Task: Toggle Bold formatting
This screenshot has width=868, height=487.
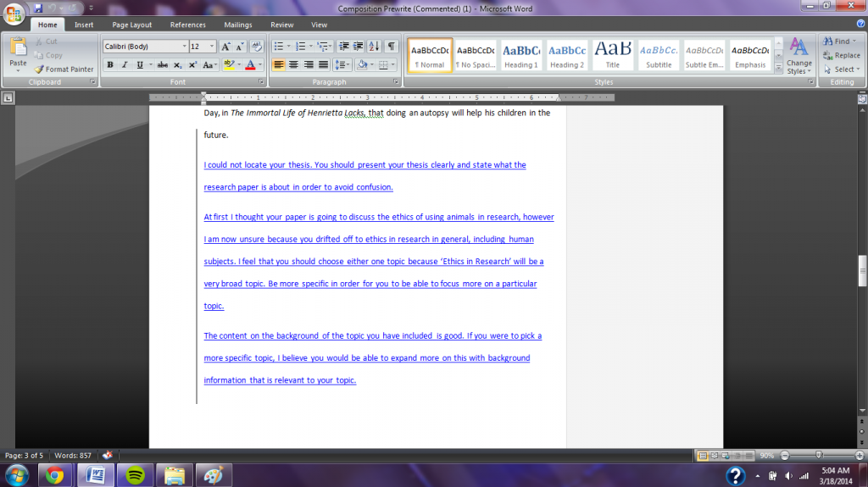Action: point(110,65)
